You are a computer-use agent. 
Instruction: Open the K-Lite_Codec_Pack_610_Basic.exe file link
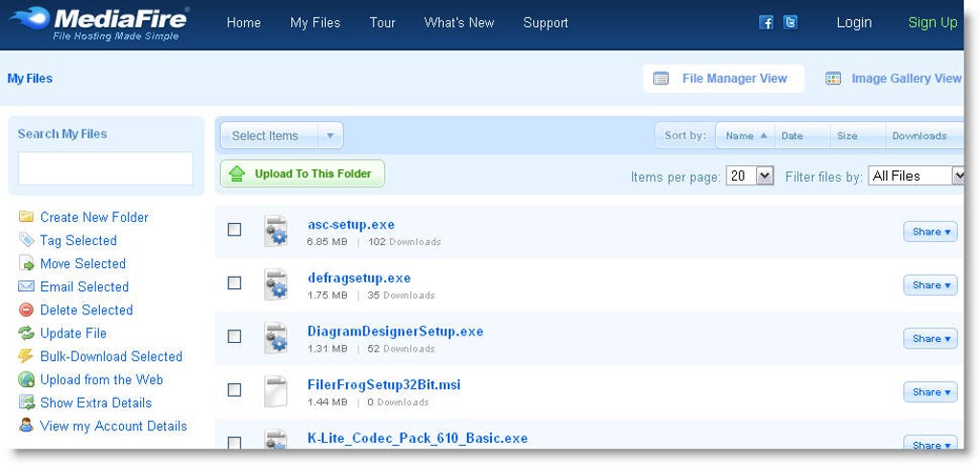point(418,438)
